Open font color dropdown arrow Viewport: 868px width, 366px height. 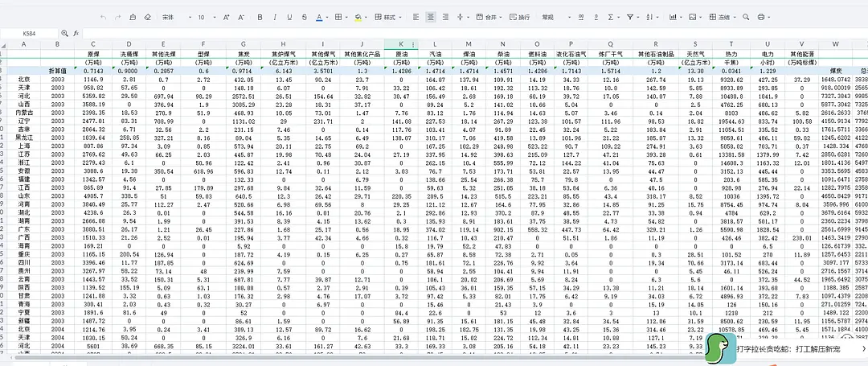pos(328,18)
